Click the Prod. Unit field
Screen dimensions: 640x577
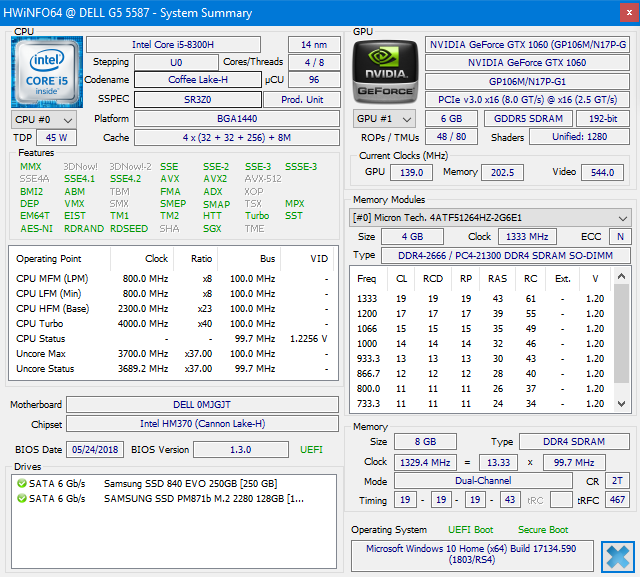302,100
